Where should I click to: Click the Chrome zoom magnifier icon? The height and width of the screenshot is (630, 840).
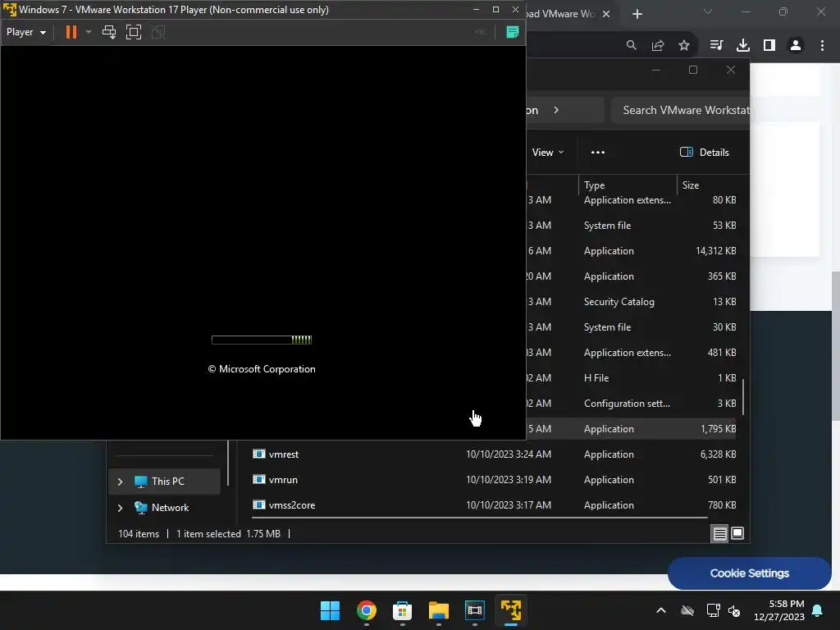(632, 46)
